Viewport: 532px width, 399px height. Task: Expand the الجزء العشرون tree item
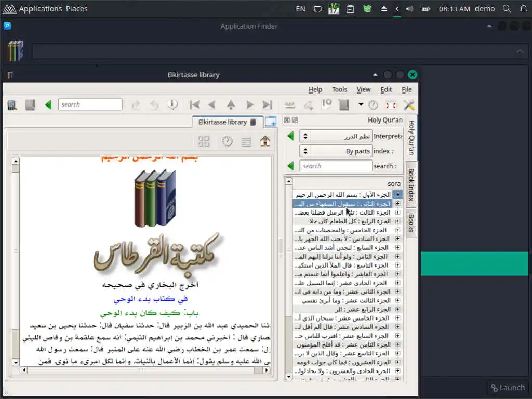(397, 362)
